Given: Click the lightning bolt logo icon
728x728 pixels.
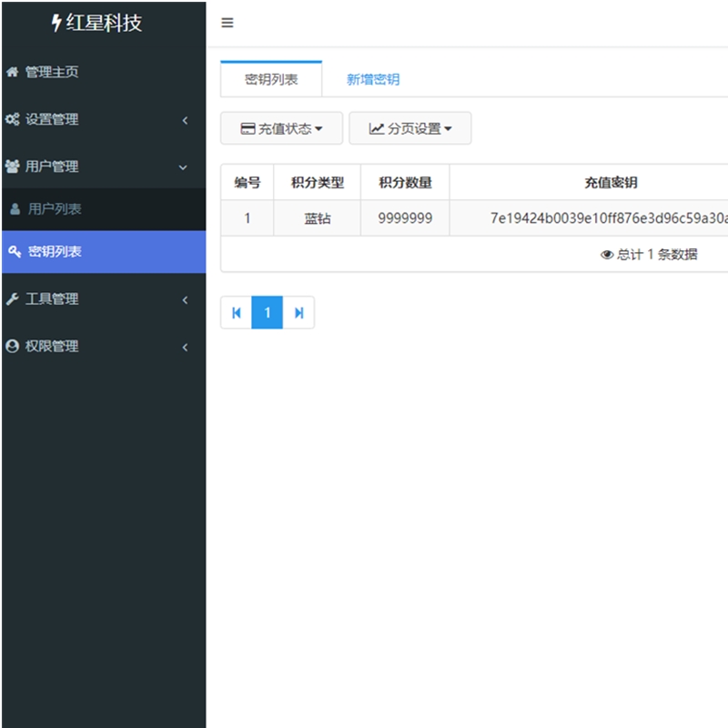Looking at the screenshot, I should tap(56, 24).
